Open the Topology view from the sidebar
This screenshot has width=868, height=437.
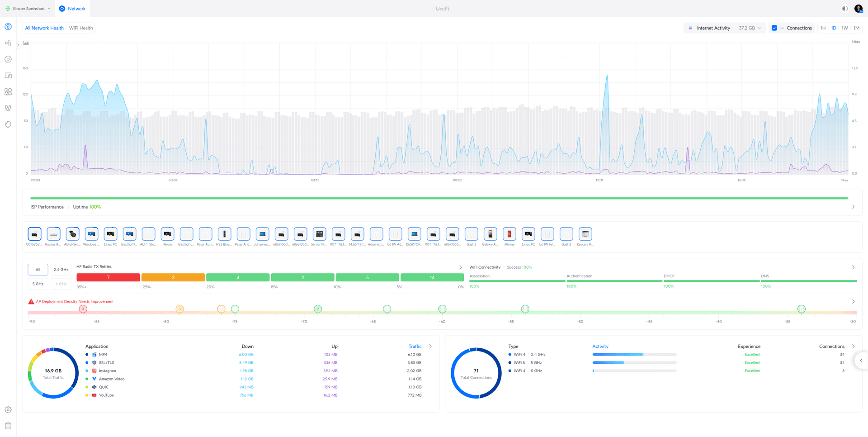click(x=8, y=43)
